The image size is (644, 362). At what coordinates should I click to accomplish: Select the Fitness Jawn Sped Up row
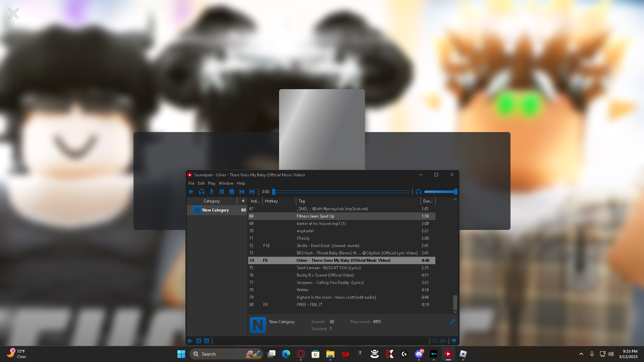342,216
